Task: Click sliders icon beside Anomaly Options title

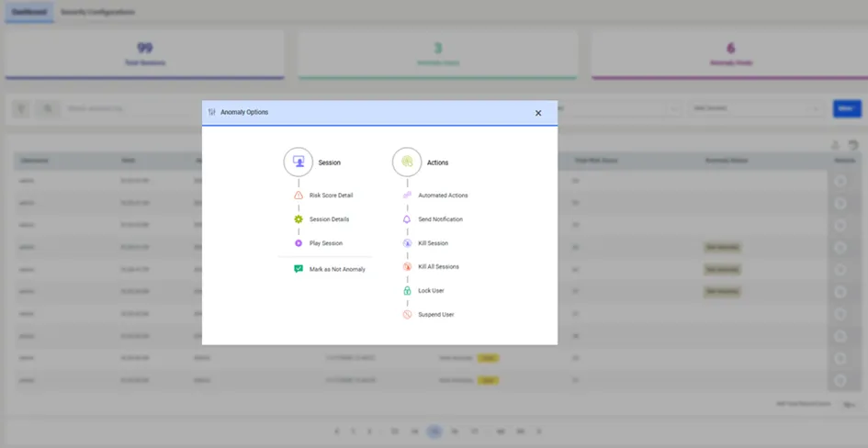Action: (x=212, y=112)
